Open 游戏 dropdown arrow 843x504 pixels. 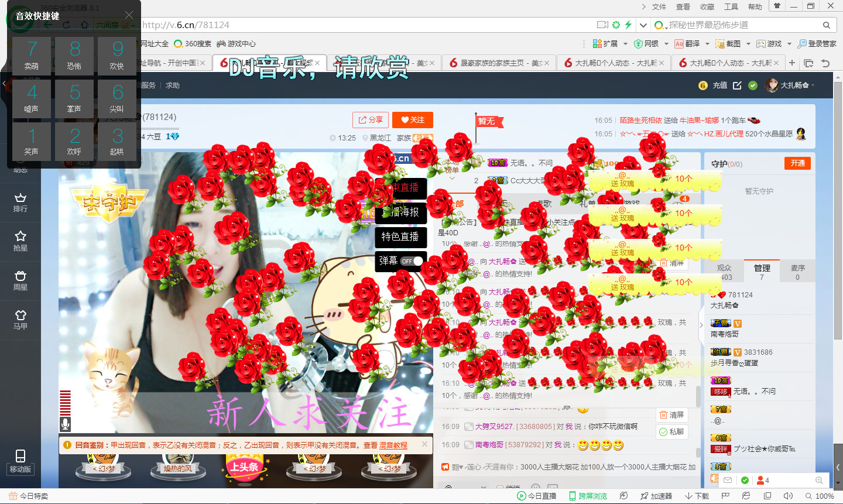pyautogui.click(x=789, y=44)
